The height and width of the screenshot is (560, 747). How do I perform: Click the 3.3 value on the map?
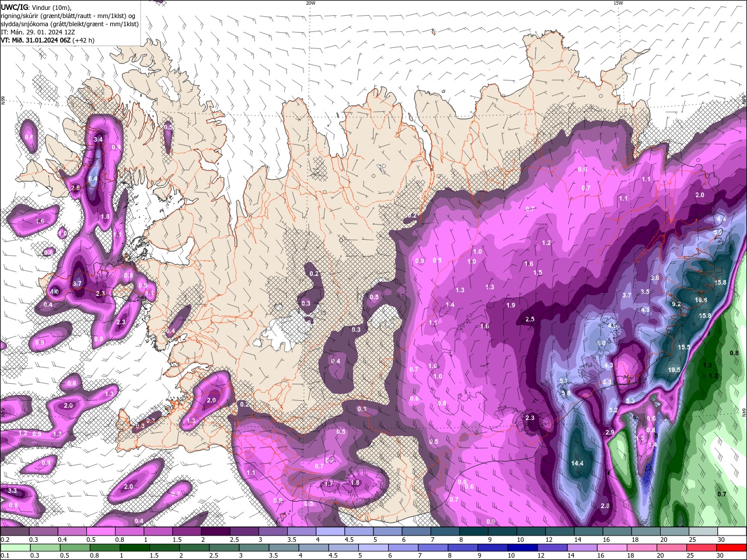[12, 491]
